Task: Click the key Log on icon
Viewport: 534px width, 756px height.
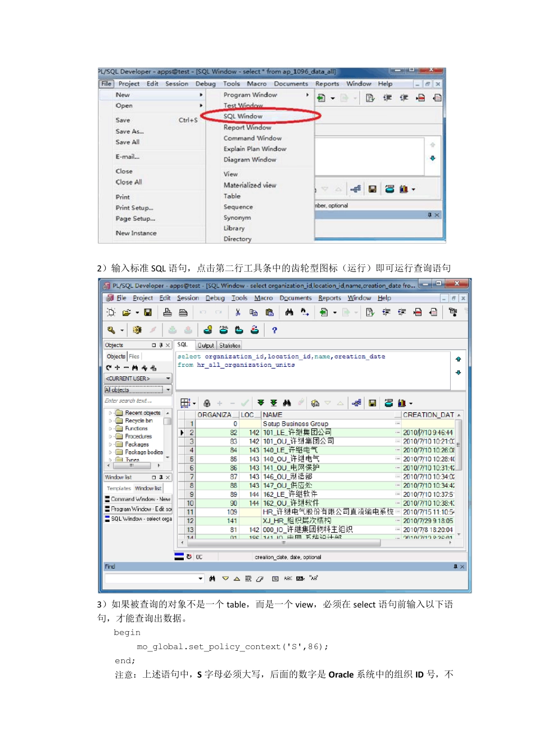Action: (111, 330)
